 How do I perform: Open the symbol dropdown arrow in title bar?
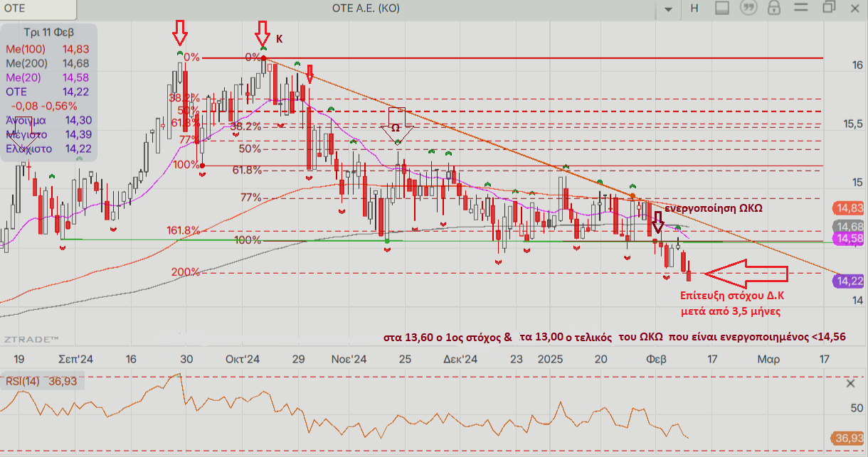667,9
